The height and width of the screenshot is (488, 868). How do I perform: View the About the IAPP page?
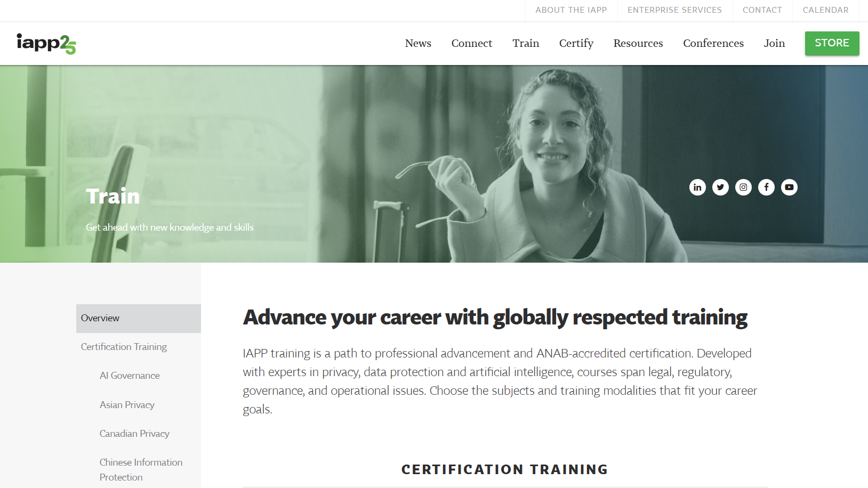pos(571,10)
